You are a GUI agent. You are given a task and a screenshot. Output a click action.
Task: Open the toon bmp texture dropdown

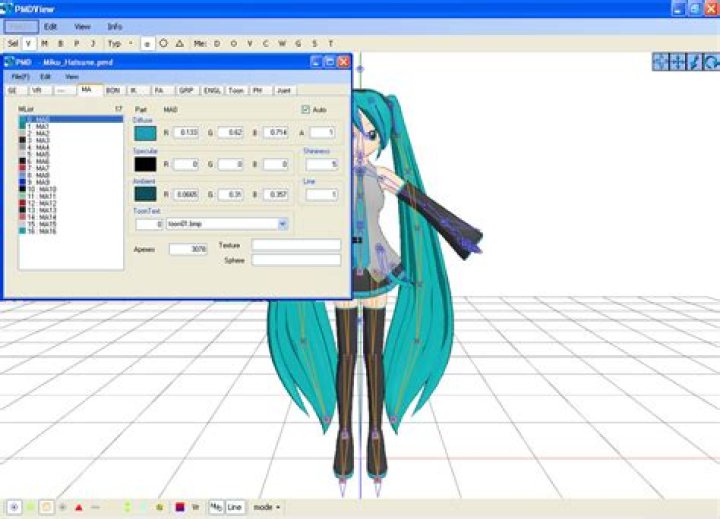pos(282,224)
